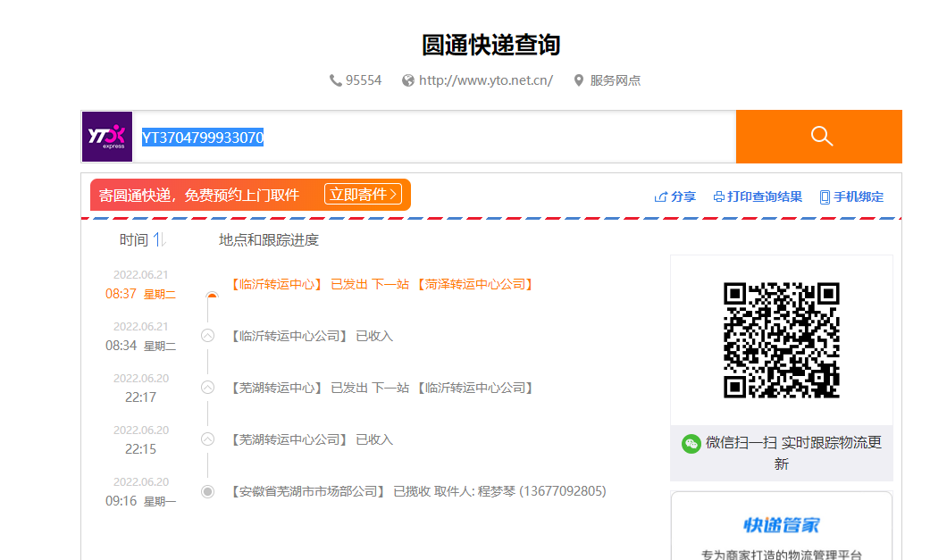Click the 22:17 timestamp
Image resolution: width=930 pixels, height=560 pixels.
coord(140,397)
